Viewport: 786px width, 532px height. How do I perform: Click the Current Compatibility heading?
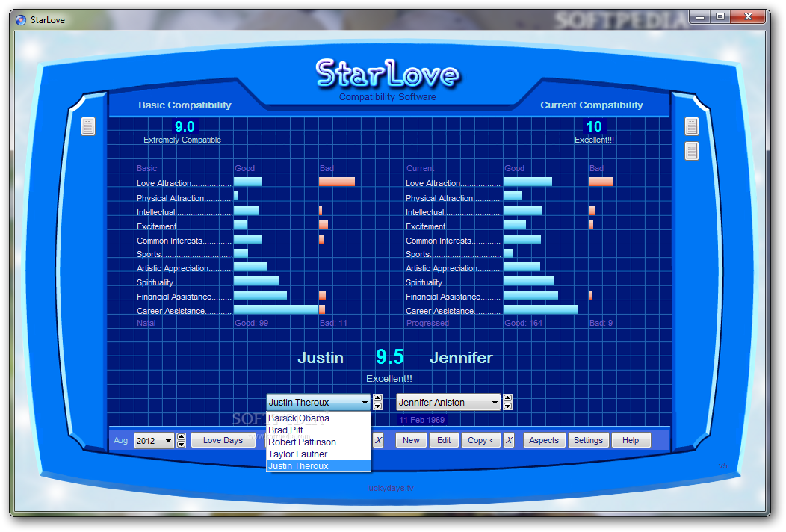(592, 105)
